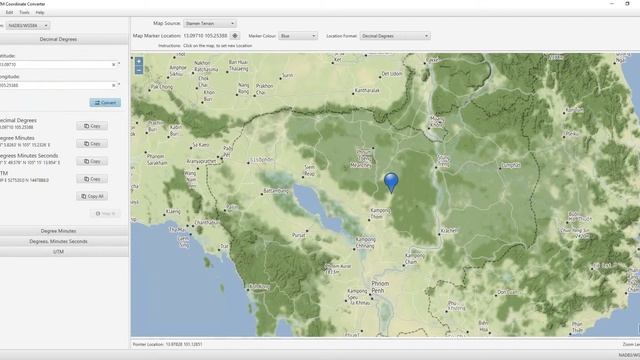Click the locate marker crosshair button
This screenshot has width=640, height=360.
pos(235,36)
